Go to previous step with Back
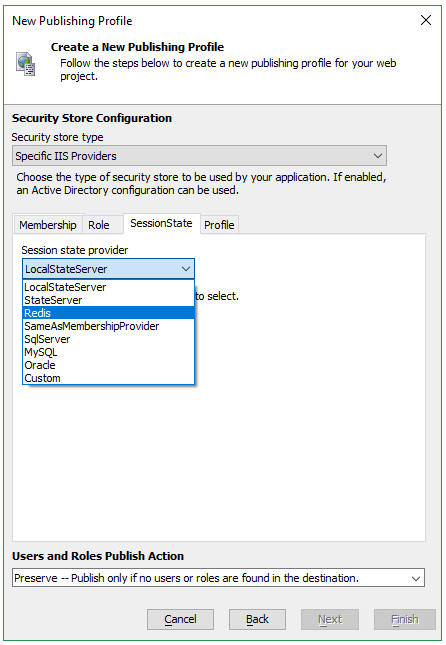This screenshot has width=446, height=645. coord(257,619)
